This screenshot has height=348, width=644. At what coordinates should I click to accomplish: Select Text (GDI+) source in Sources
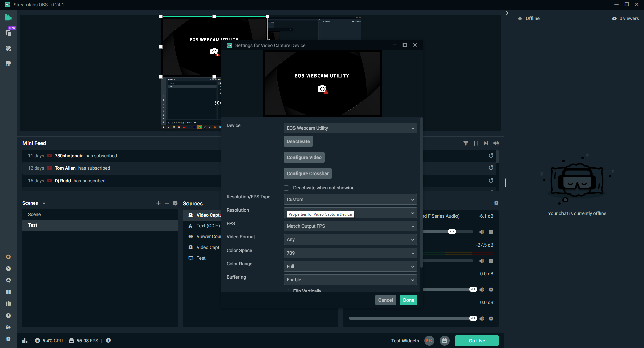click(x=208, y=226)
